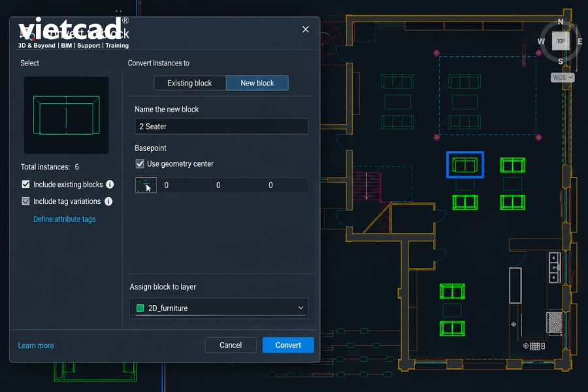
Task: Click the sofa preview thumbnail under Select
Action: coord(67,115)
